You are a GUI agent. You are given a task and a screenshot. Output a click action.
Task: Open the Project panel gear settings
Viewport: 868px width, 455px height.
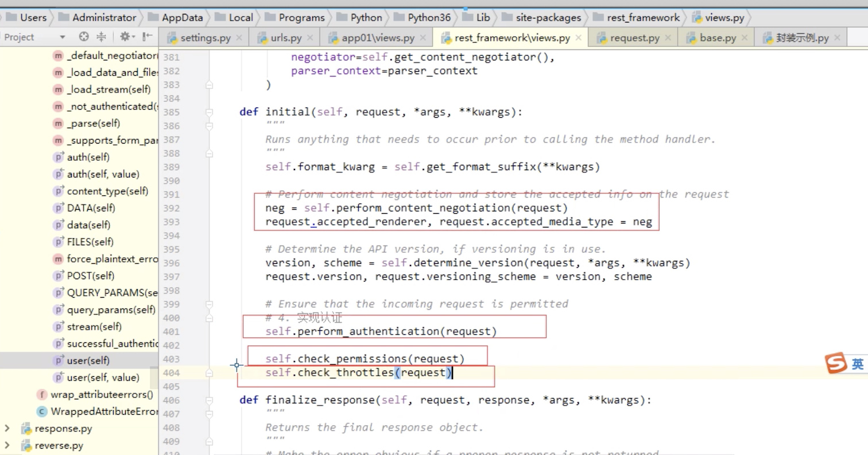coord(126,37)
